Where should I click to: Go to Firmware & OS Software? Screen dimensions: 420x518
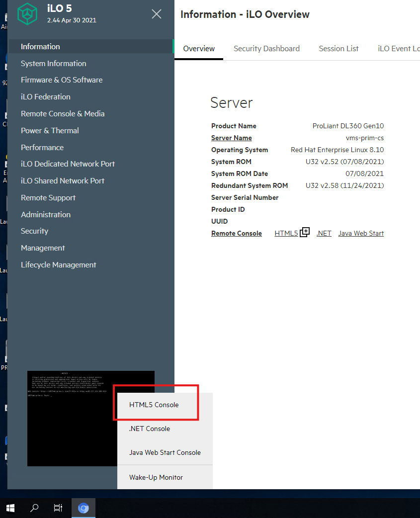(62, 80)
